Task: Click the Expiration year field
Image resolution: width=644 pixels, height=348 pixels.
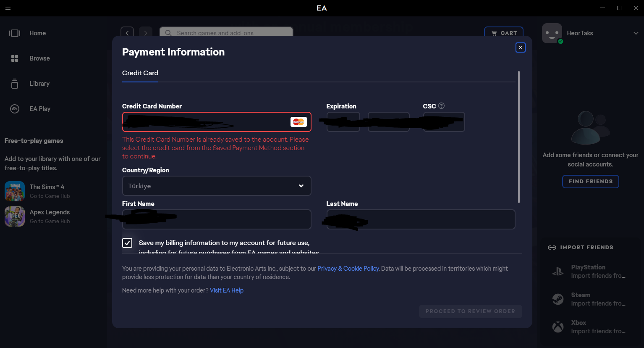Action: (389, 122)
